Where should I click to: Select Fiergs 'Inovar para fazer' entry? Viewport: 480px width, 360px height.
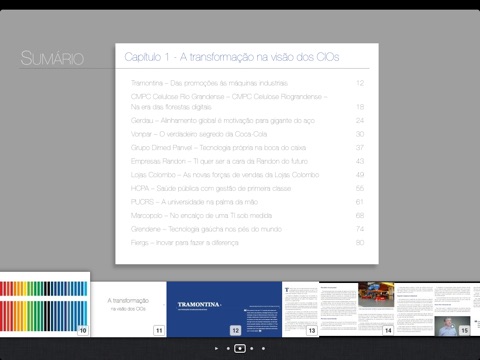coord(247,243)
